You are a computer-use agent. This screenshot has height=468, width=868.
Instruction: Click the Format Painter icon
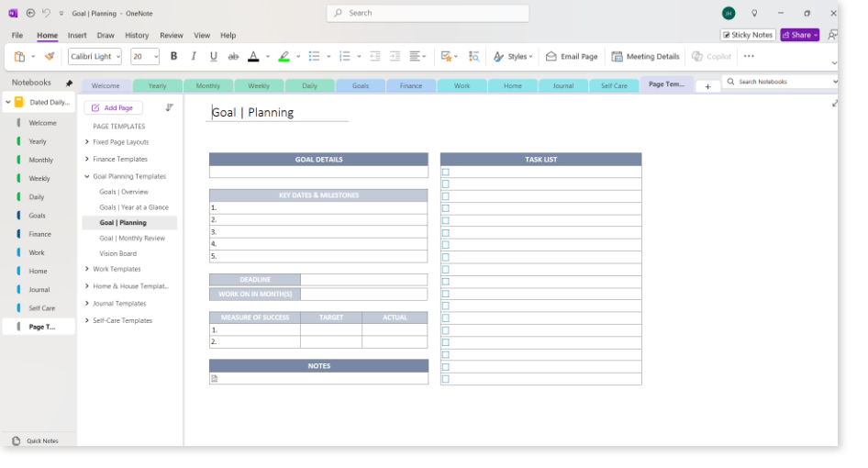(x=50, y=56)
